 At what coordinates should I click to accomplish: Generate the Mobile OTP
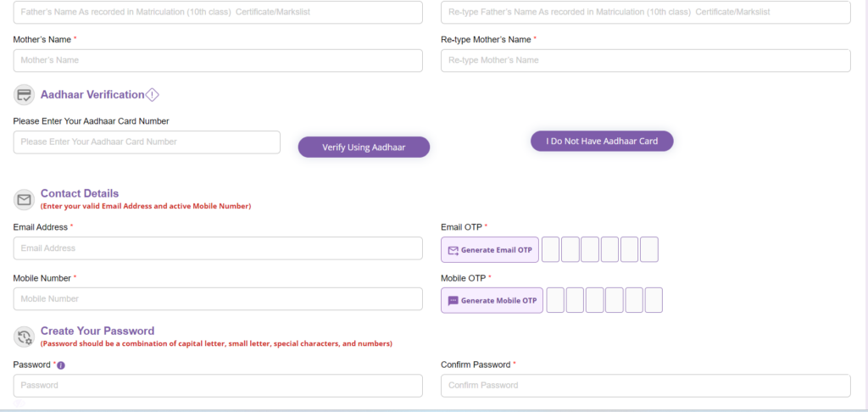[x=492, y=301]
